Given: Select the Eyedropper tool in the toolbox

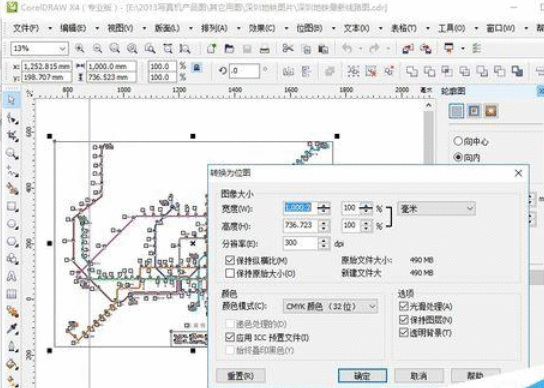Looking at the screenshot, I should point(12,329).
